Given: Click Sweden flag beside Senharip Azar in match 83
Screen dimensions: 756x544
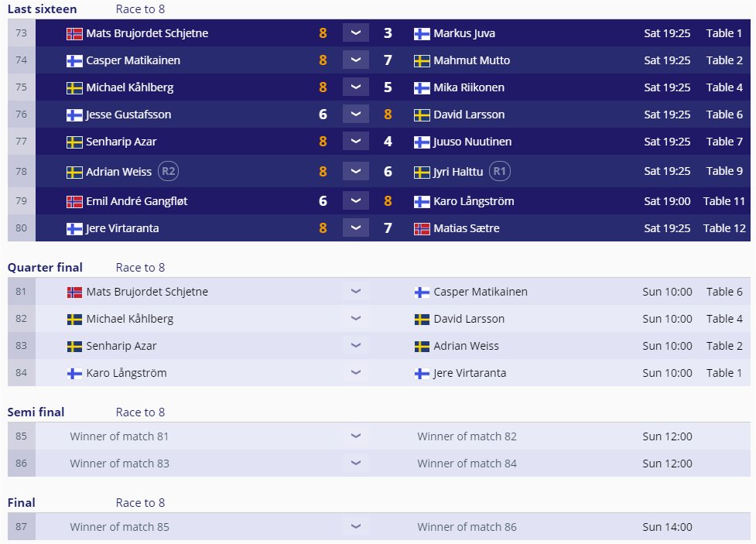Looking at the screenshot, I should 74,346.
